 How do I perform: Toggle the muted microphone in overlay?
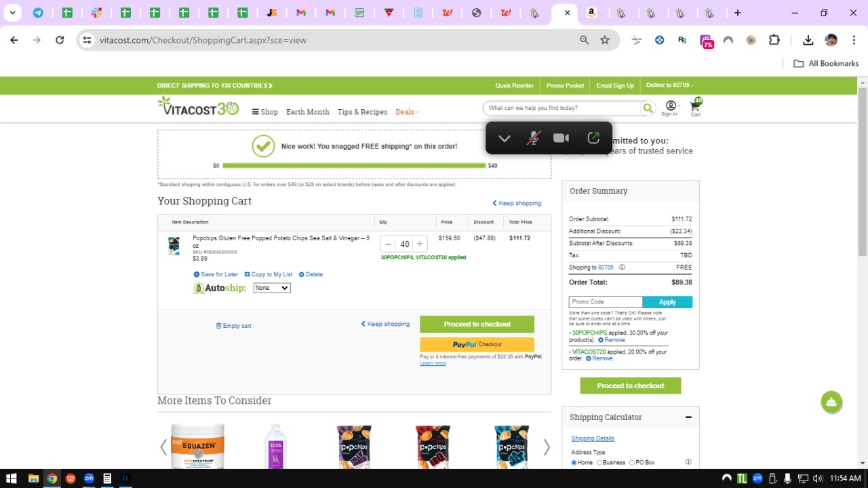[x=534, y=138]
